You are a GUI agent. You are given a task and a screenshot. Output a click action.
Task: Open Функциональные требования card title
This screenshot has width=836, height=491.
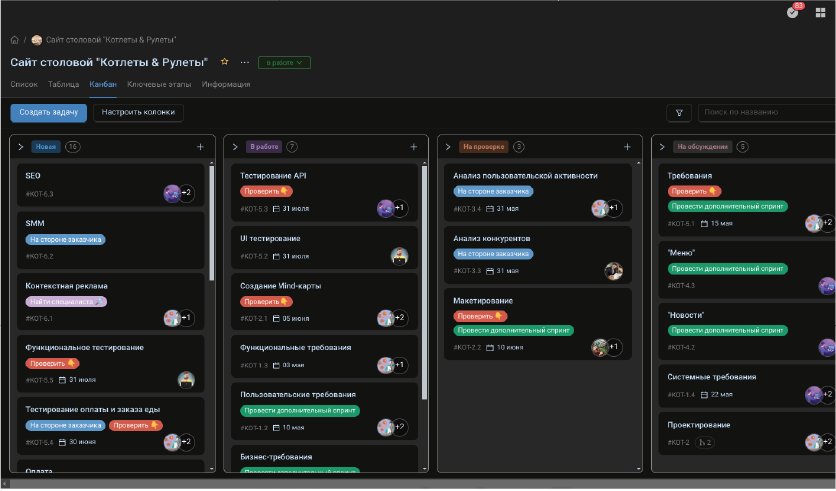pyautogui.click(x=295, y=348)
